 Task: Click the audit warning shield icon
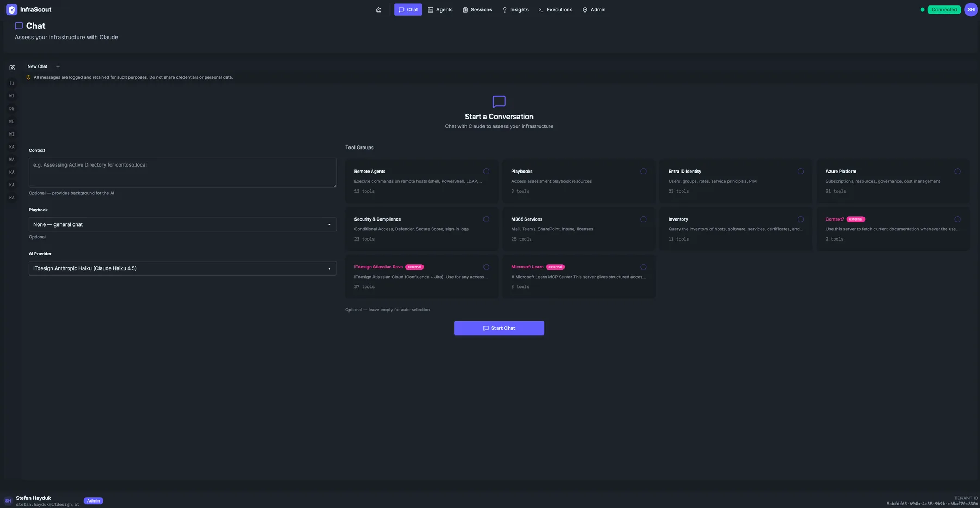29,77
